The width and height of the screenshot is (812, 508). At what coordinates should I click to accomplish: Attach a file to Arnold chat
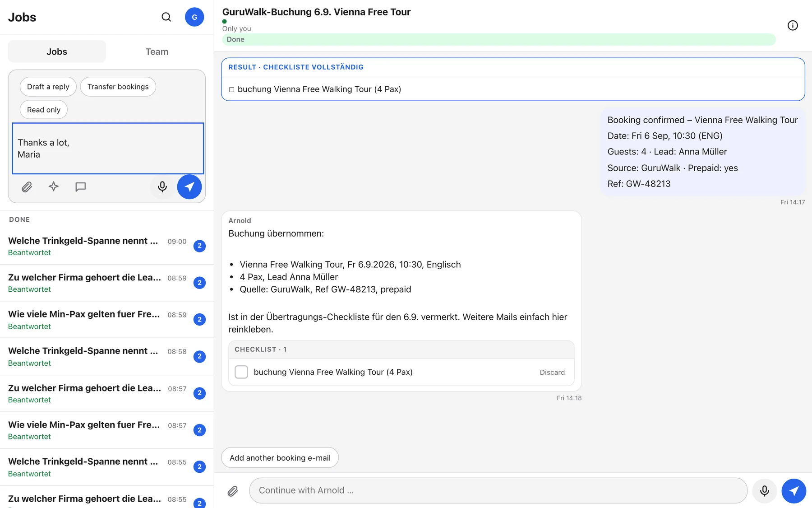coord(233,491)
